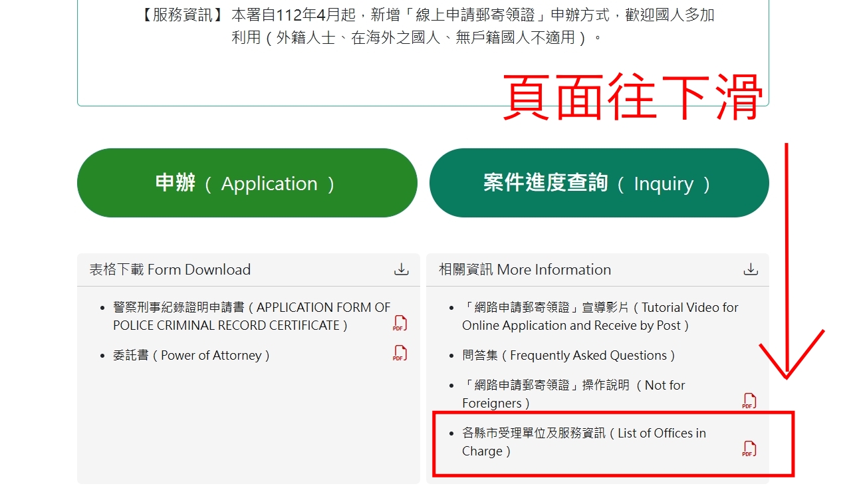The height and width of the screenshot is (504, 853).
Task: Open 各縣市受理單位及服務資訊 List of Offices link
Action: coord(584,442)
